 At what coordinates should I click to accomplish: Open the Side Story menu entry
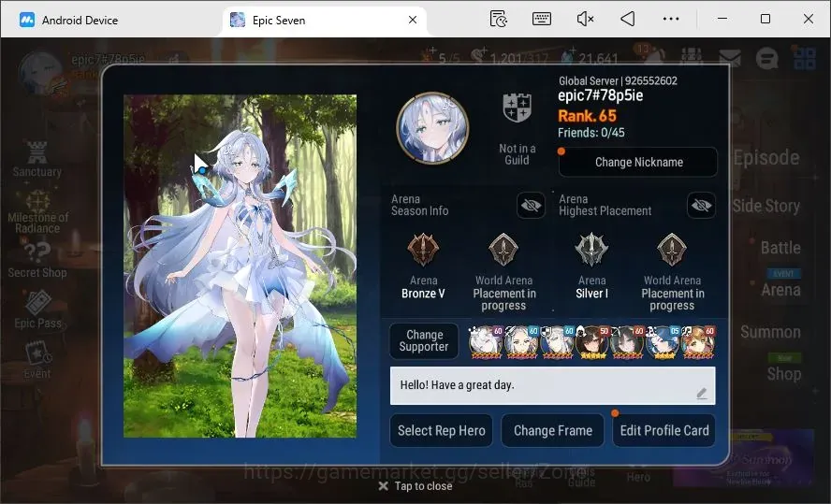(766, 206)
